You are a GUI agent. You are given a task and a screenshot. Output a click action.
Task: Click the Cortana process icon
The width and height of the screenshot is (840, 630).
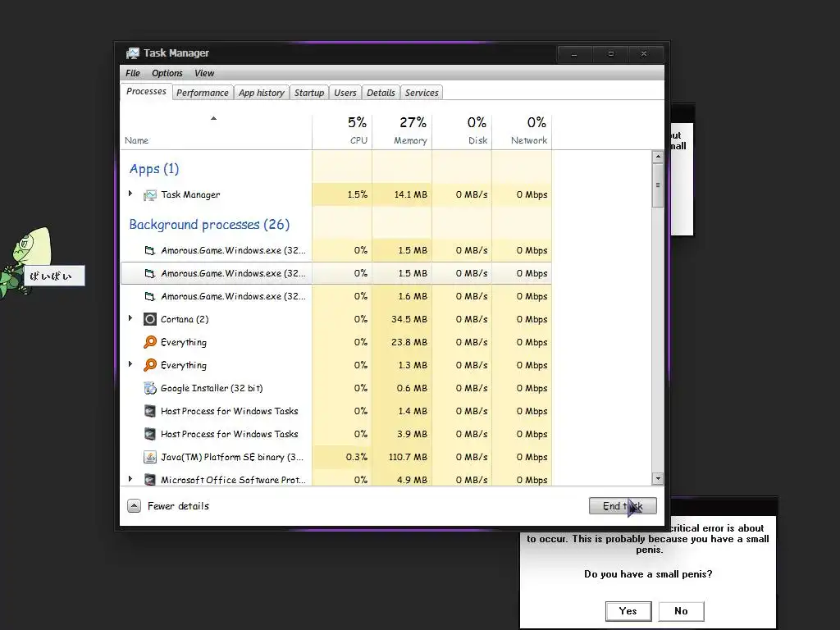150,319
